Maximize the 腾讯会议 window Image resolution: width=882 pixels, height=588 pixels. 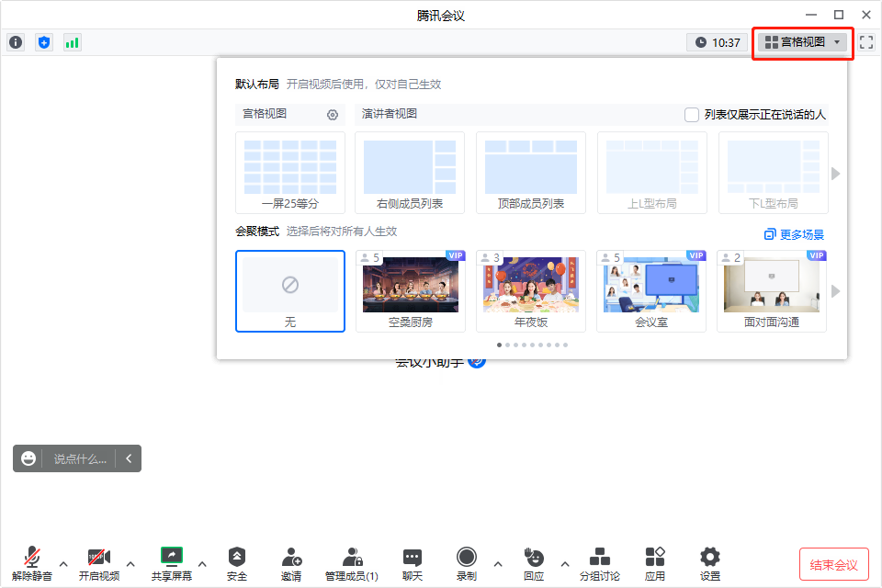pos(839,15)
